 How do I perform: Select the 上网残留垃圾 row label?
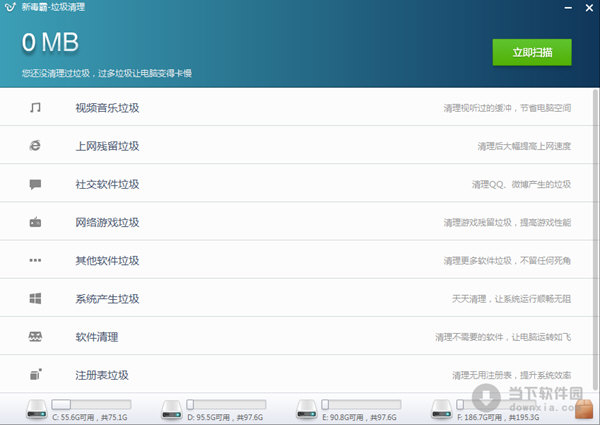click(x=107, y=146)
